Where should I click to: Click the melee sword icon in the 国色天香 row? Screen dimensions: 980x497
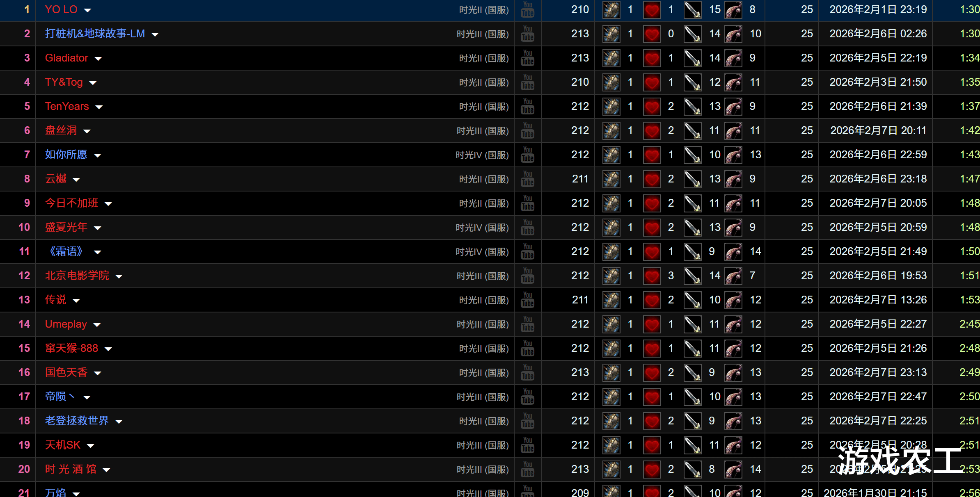click(x=692, y=373)
